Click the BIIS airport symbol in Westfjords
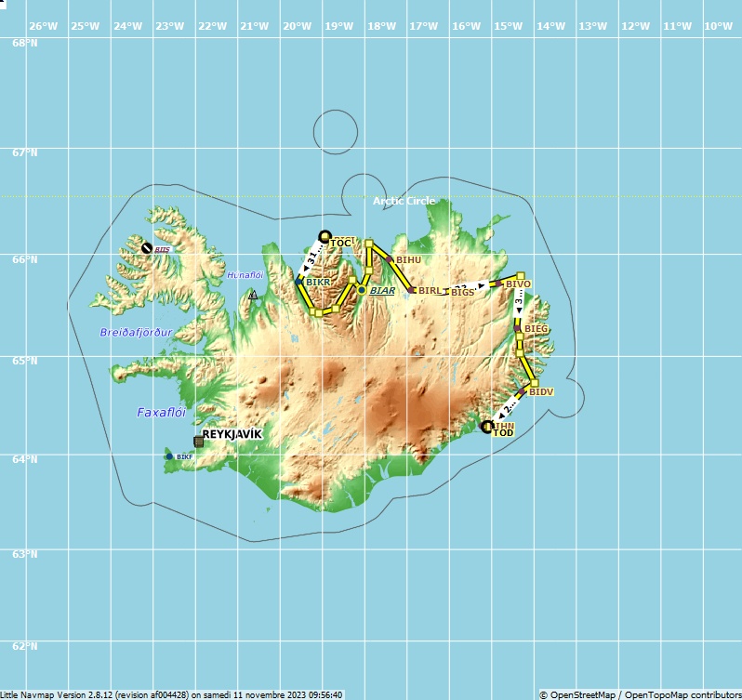This screenshot has height=700, width=742. point(147,248)
